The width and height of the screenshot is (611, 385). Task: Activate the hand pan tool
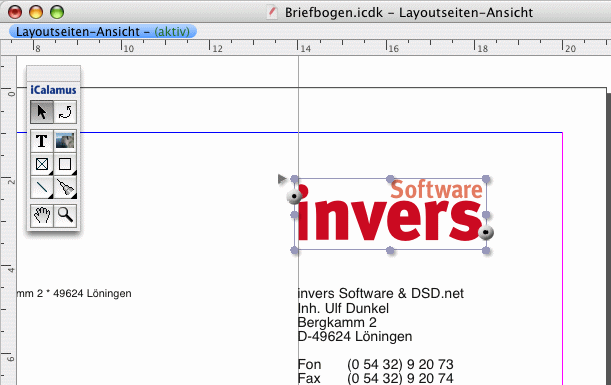(x=42, y=215)
